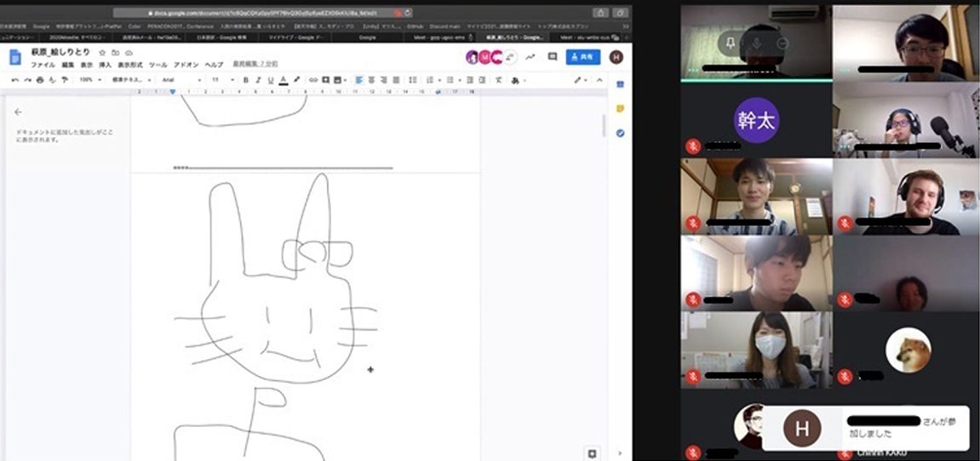
Task: Open the 表示形式 menu
Action: tap(130, 65)
